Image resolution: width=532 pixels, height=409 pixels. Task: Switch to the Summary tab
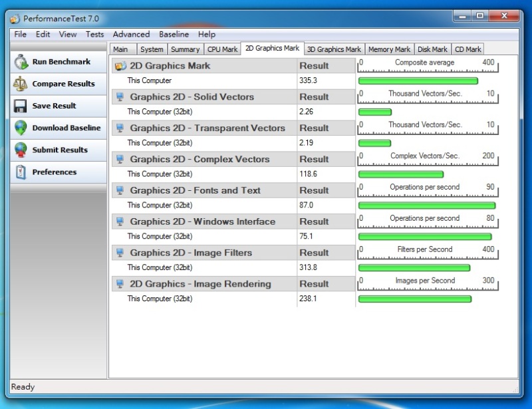pyautogui.click(x=186, y=50)
